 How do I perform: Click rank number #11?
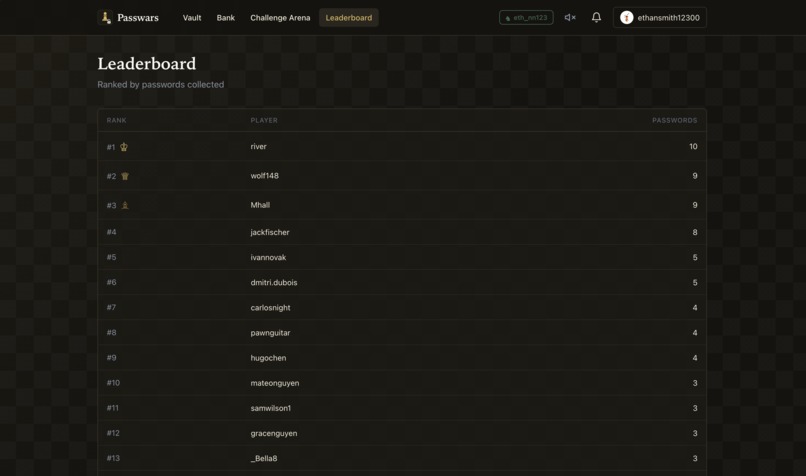[113, 409]
